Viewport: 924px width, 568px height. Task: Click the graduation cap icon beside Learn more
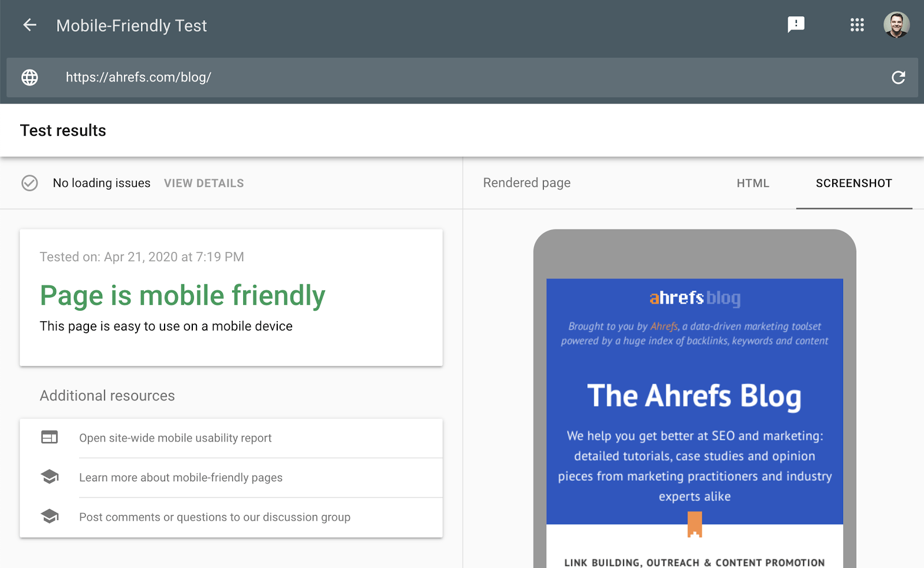(50, 477)
